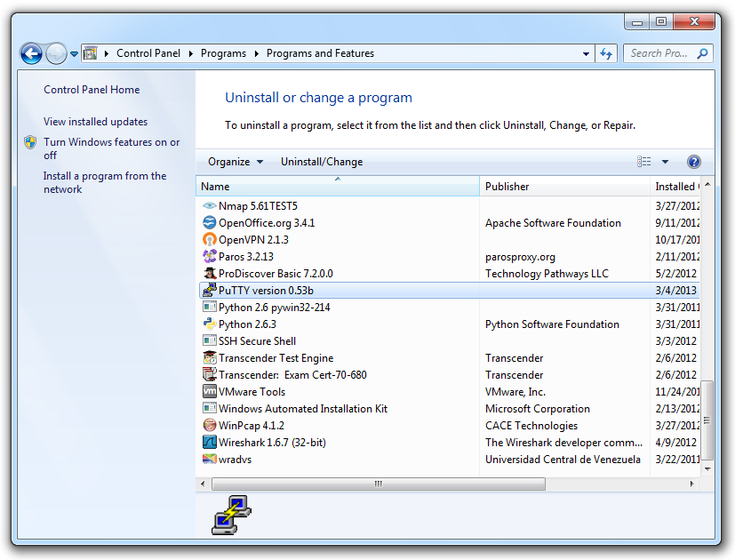
Task: Go back with the blue Back arrow
Action: [x=31, y=54]
